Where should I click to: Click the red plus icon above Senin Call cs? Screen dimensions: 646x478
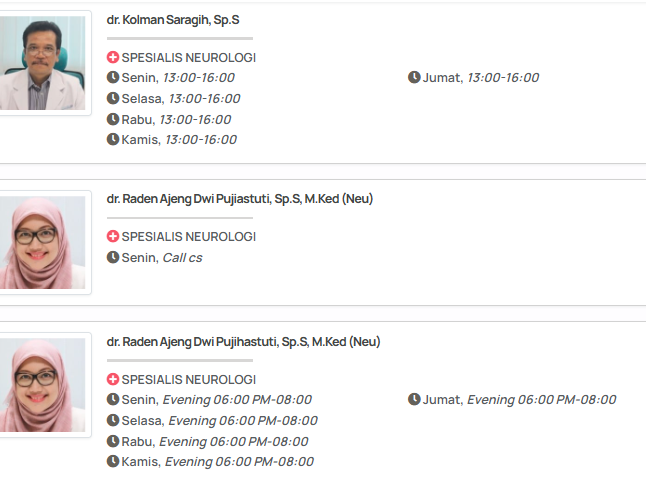[113, 237]
